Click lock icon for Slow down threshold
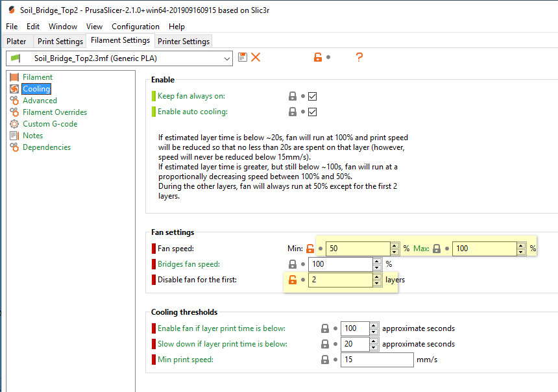The height and width of the screenshot is (392, 558). click(325, 344)
